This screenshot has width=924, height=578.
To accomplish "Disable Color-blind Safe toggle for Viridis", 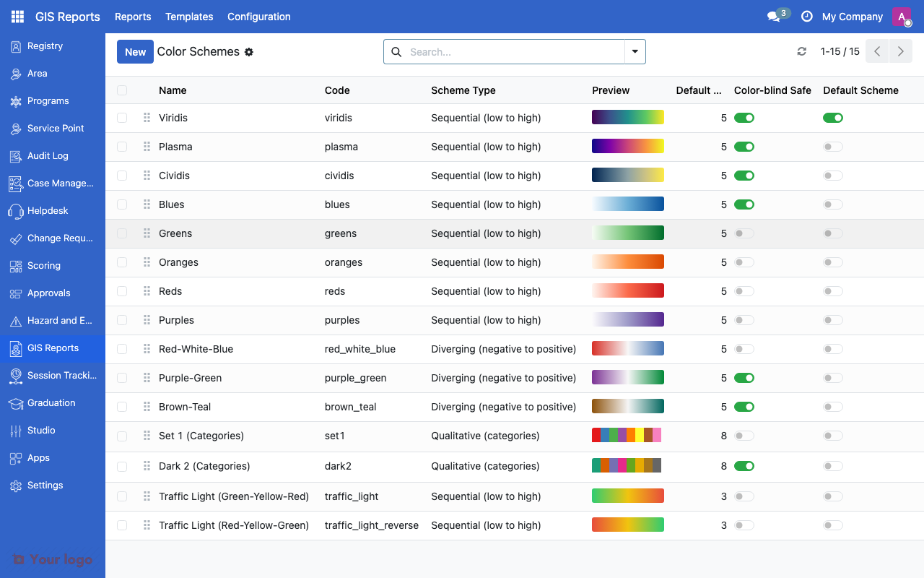I will coord(744,118).
